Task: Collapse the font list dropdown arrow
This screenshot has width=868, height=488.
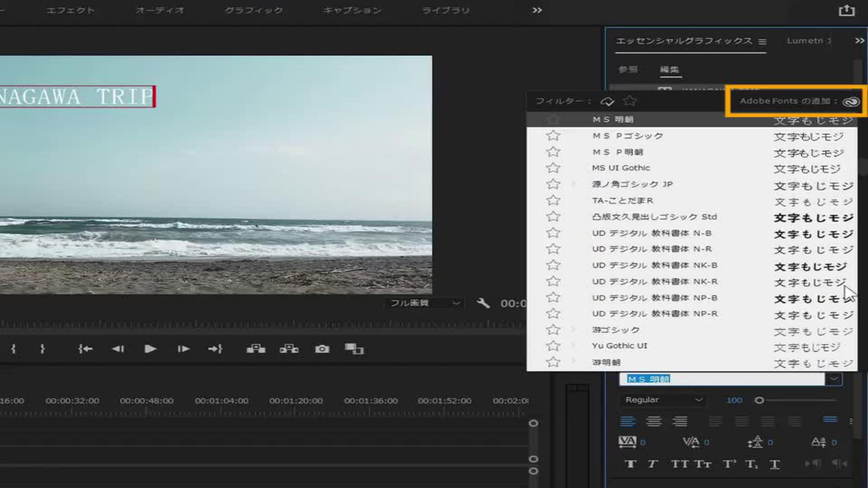Action: click(834, 379)
